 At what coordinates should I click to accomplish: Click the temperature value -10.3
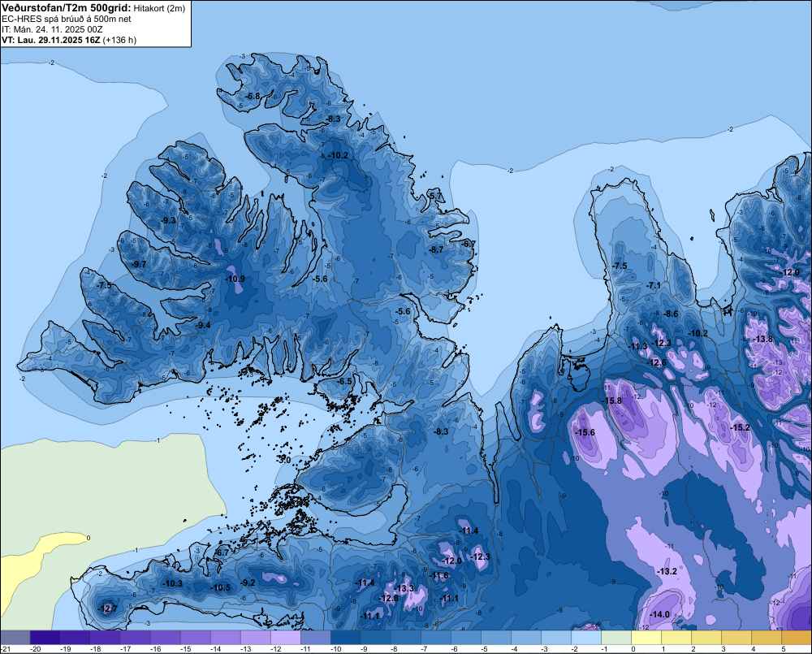coord(172,583)
